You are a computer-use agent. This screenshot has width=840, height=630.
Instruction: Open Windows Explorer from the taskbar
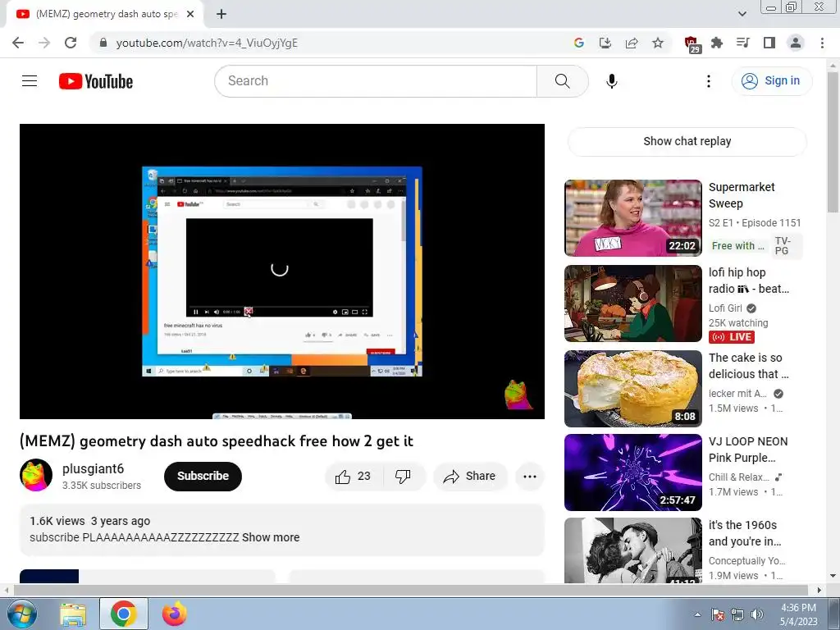pos(73,614)
